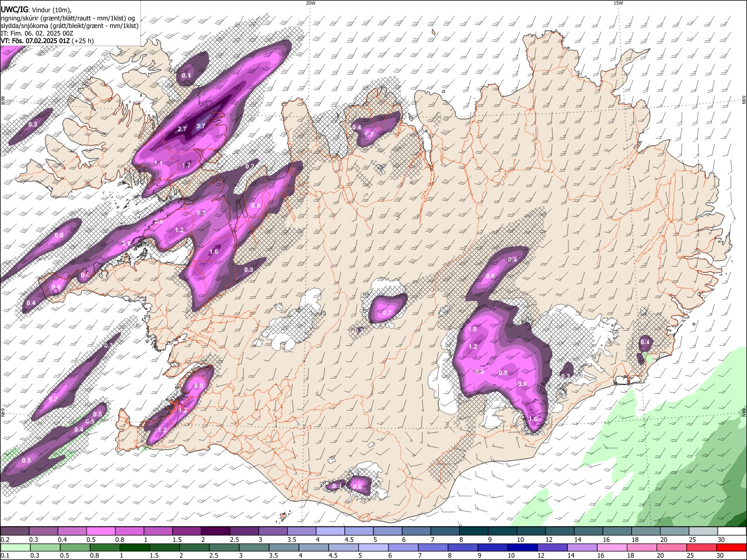The width and height of the screenshot is (747, 560).
Task: Click the 2.7 precipitation value on the map
Action: pyautogui.click(x=182, y=129)
